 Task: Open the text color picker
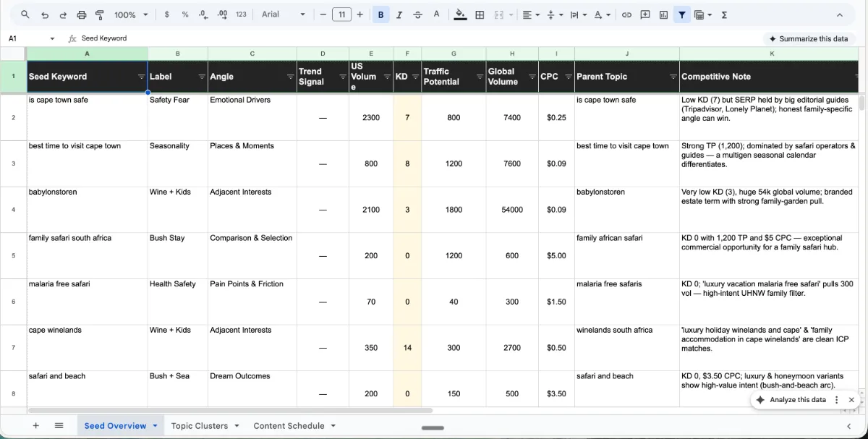coord(436,14)
